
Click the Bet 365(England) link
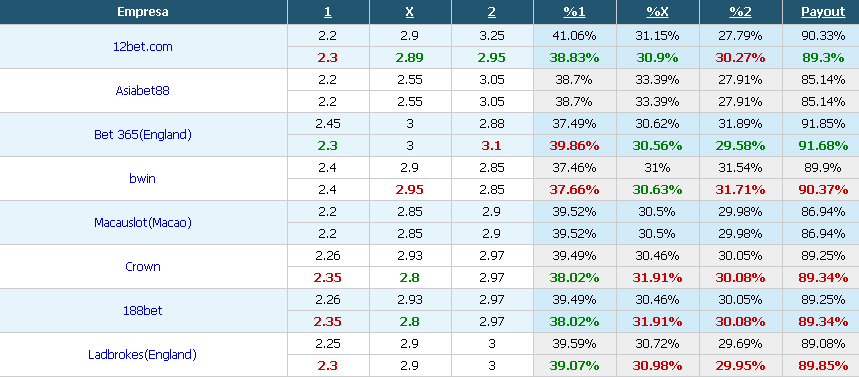tap(142, 135)
